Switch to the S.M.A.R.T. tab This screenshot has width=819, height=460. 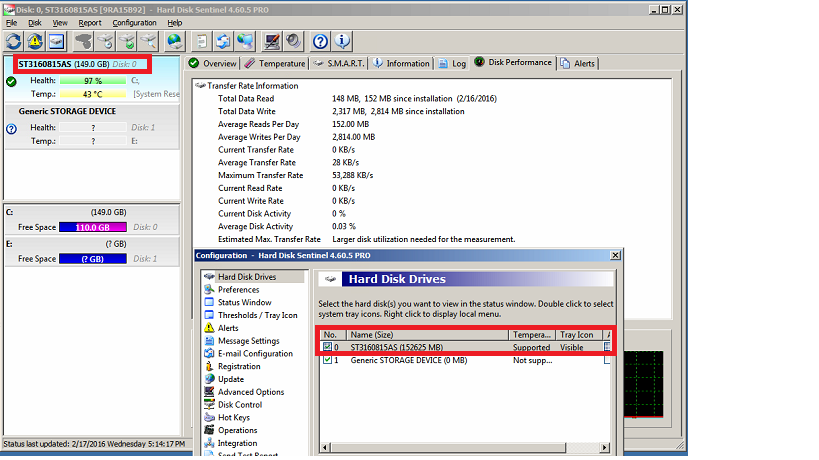338,63
